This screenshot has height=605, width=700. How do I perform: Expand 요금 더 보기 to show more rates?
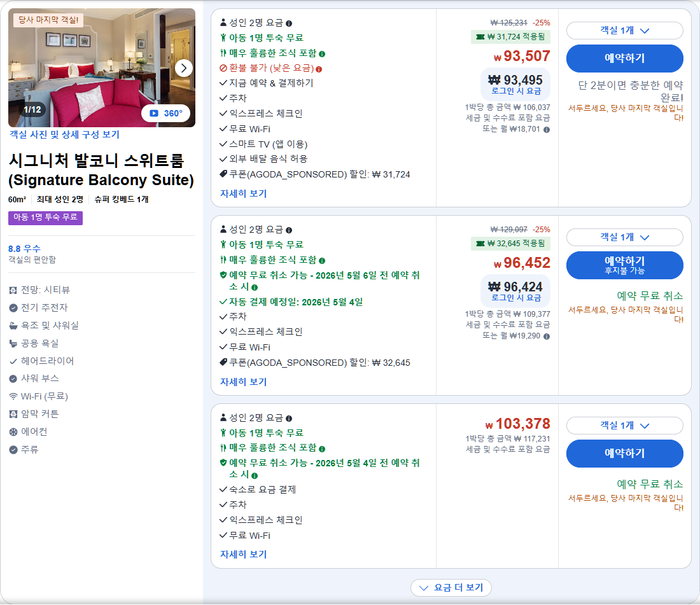(x=451, y=588)
